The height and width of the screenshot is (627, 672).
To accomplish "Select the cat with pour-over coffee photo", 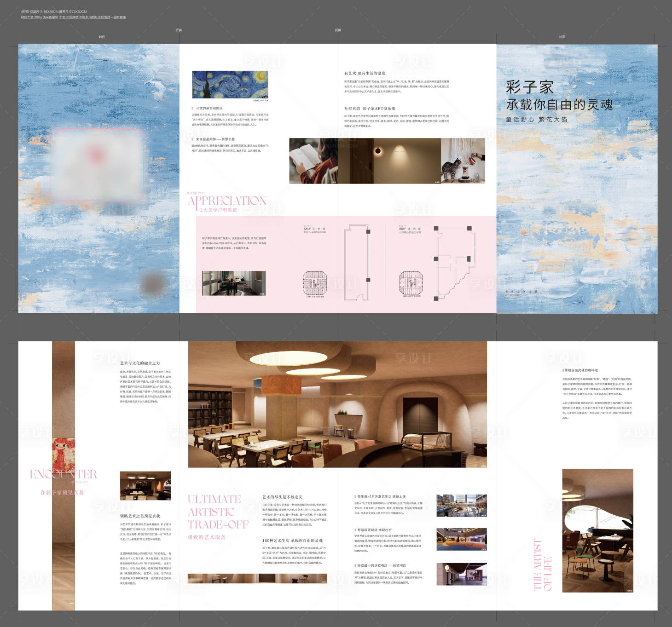I will click(463, 161).
